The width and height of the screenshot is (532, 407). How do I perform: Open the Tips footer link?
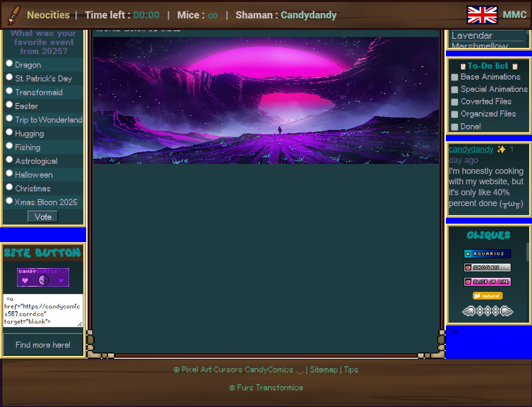(351, 370)
